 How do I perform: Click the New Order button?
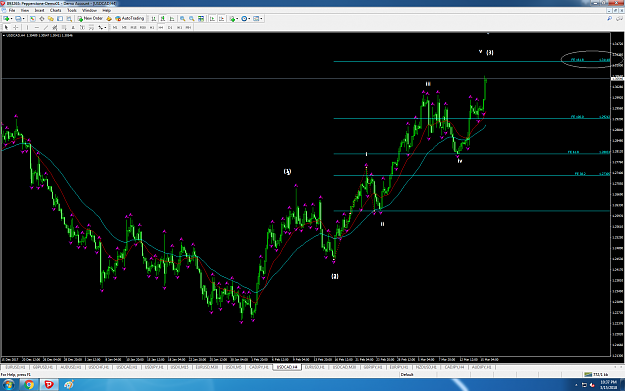click(x=90, y=18)
